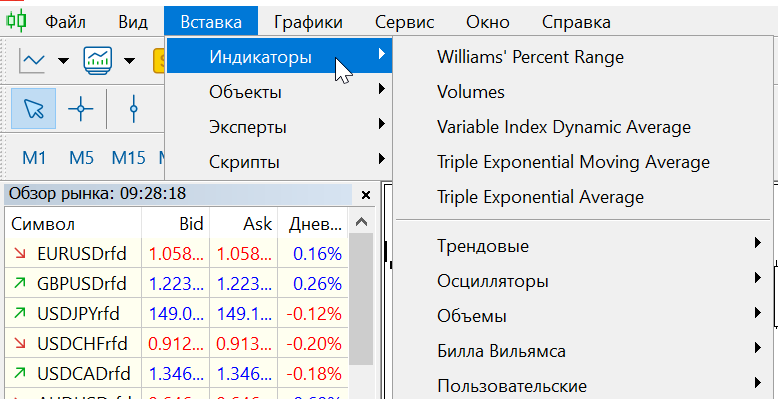Click the -0.20% daily change value

(314, 343)
